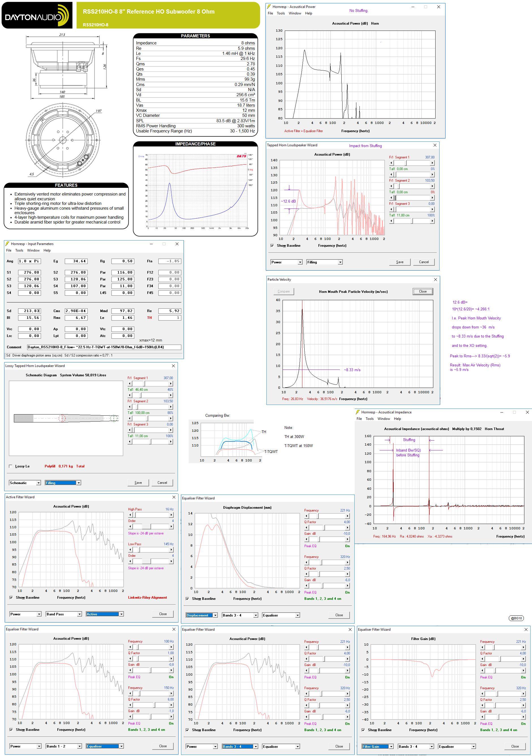Toggle Show Baseline in Active Filter Wizard
Image resolution: width=532 pixels, height=756 pixels.
11,598
